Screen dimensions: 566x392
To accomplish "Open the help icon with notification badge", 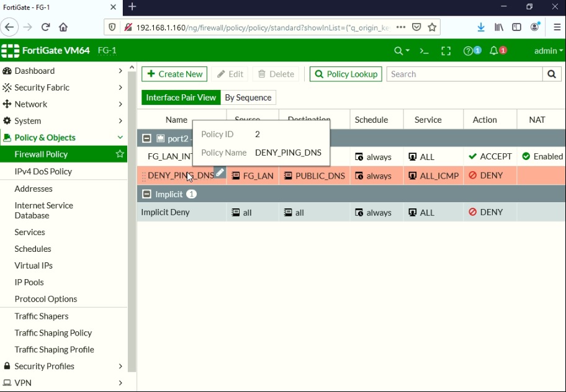I will click(x=470, y=50).
